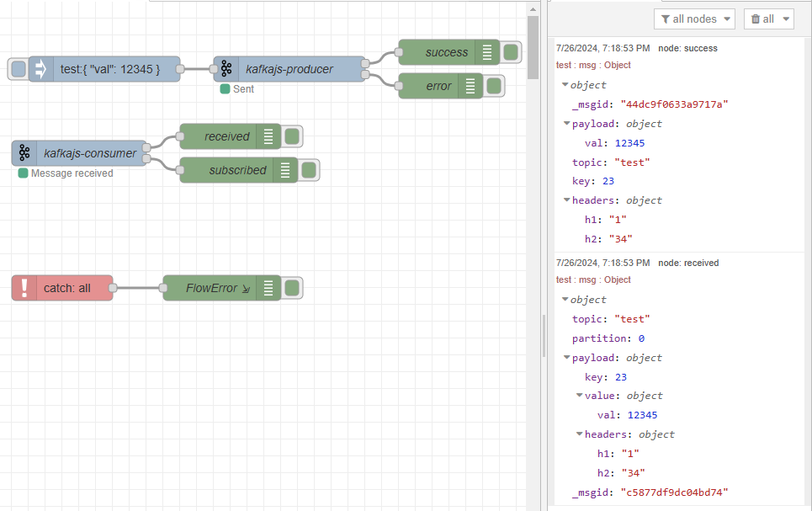Collapse payload in received message
The width and height of the screenshot is (812, 511).
click(x=566, y=358)
